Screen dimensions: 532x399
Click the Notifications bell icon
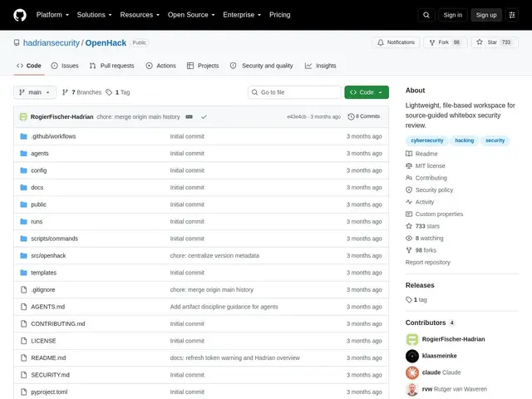click(381, 42)
